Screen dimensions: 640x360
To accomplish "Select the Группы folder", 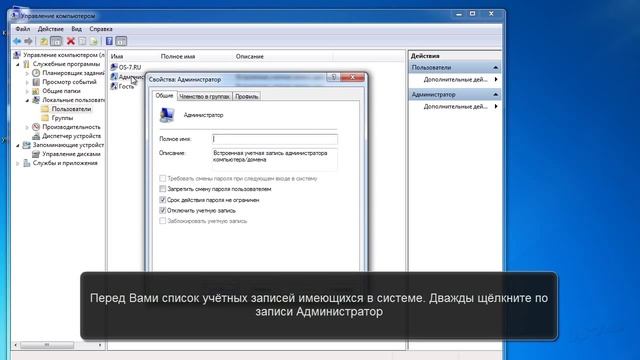I will 57,118.
